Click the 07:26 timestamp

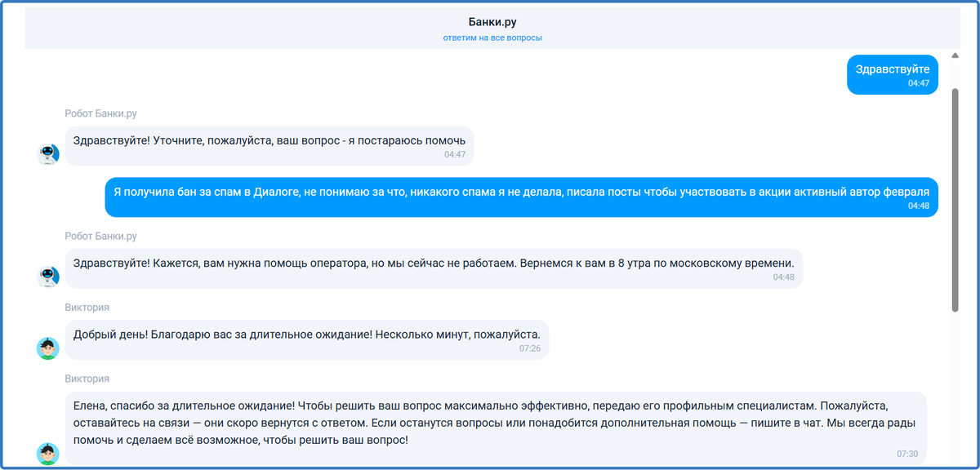[x=530, y=348]
